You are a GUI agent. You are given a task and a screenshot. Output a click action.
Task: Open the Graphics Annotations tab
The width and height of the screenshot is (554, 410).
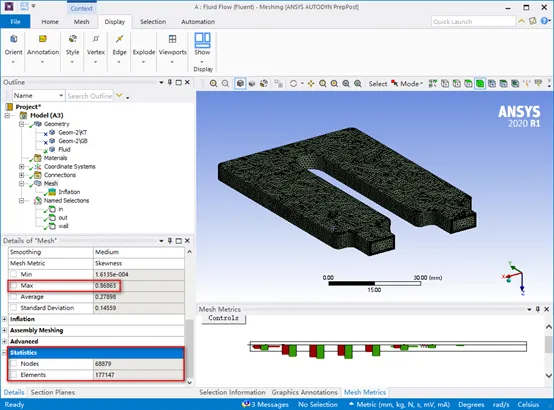[x=305, y=392]
